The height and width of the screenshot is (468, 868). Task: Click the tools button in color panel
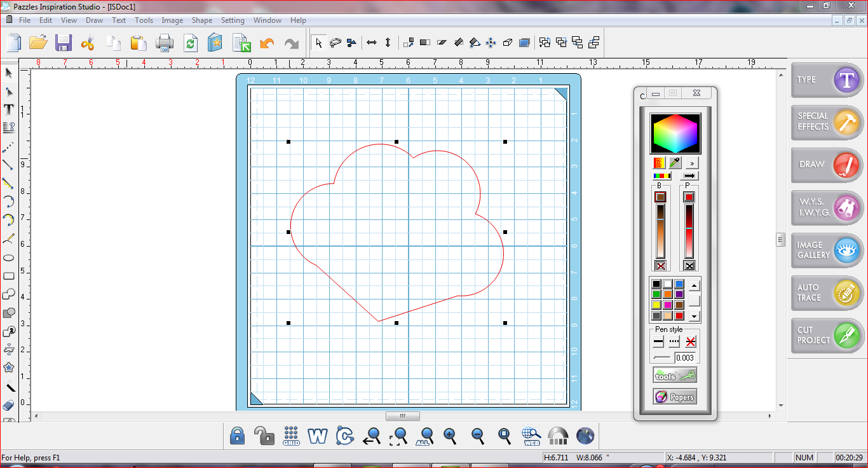coord(675,376)
